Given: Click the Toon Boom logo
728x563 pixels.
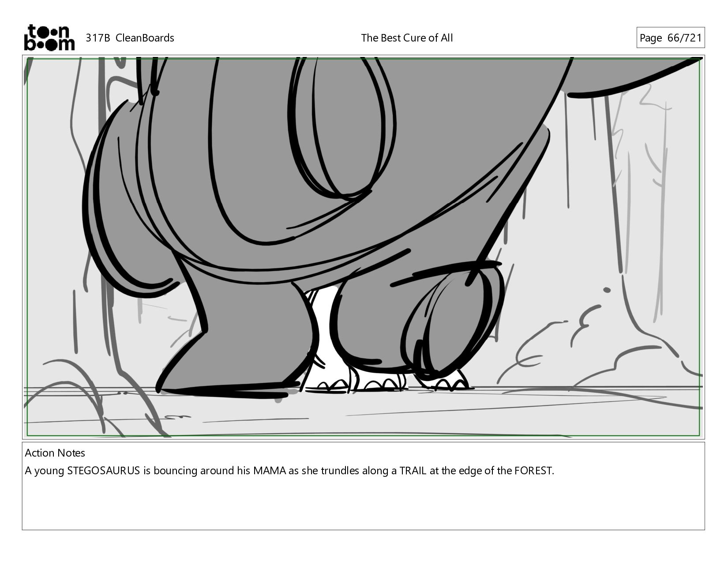Looking at the screenshot, I should [x=49, y=38].
